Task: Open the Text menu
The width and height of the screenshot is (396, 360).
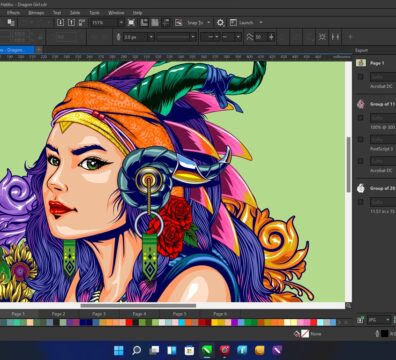Action: point(57,13)
